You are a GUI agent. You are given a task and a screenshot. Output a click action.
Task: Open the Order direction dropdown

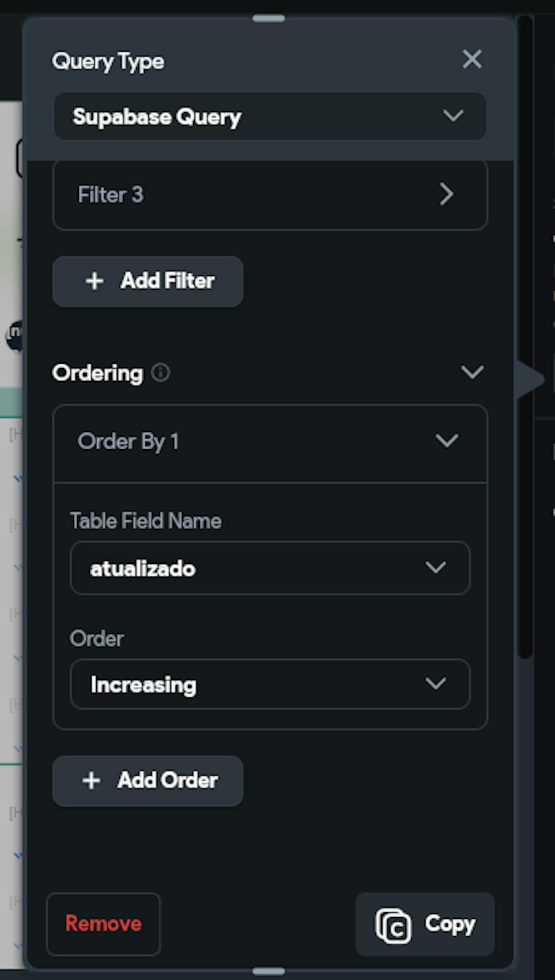click(x=270, y=684)
